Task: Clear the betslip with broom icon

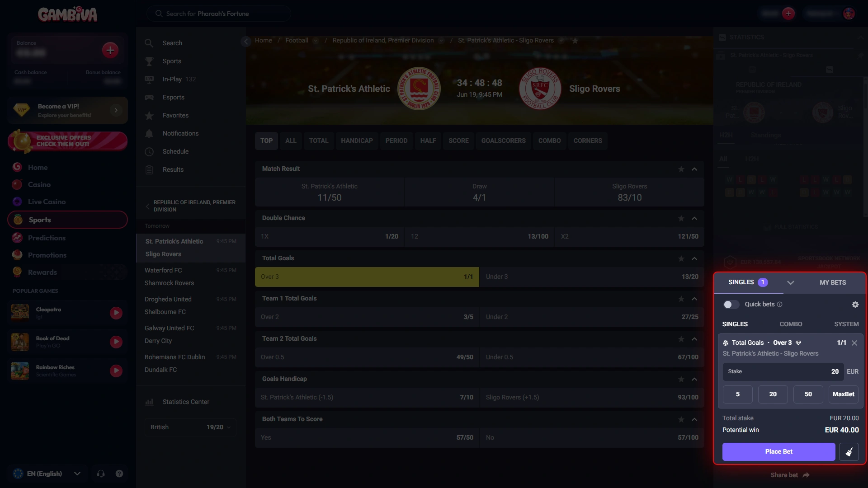Action: point(849,452)
